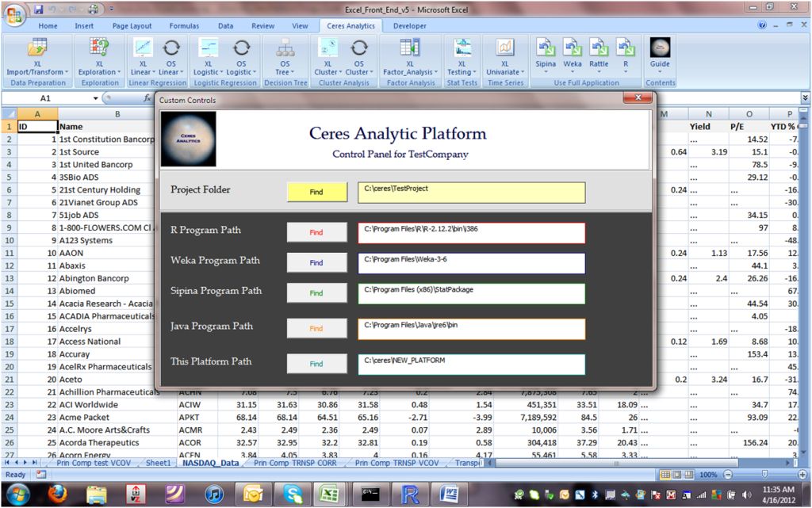Select cell containing "Acme Packet"
This screenshot has height=508, width=812.
click(117, 417)
